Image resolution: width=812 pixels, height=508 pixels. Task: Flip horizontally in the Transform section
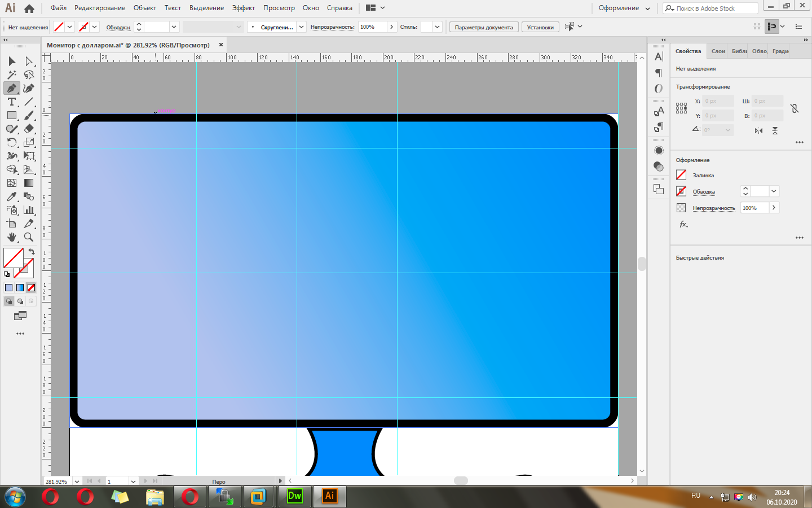click(758, 130)
